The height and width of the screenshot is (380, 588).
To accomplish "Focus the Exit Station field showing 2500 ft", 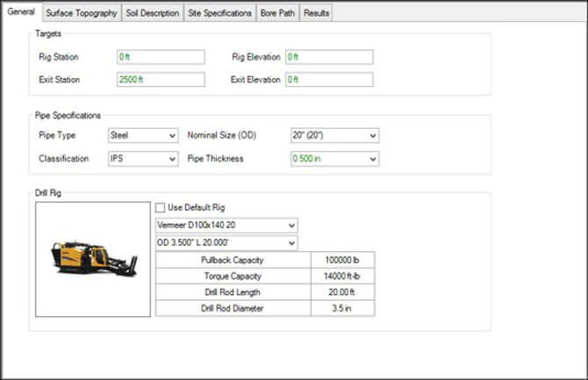I will tap(161, 80).
